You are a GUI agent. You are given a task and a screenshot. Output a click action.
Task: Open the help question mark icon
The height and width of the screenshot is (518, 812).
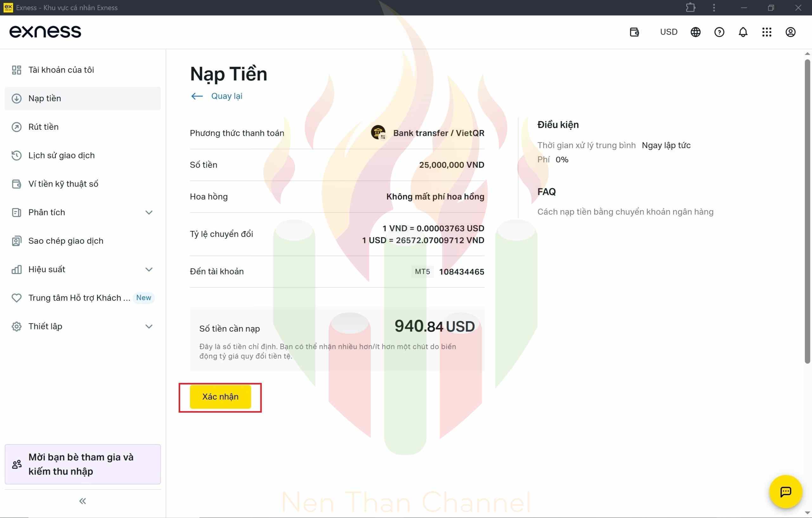tap(719, 32)
